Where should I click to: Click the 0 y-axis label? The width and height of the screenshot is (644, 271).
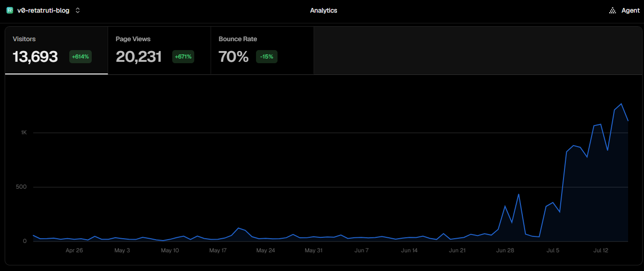25,241
